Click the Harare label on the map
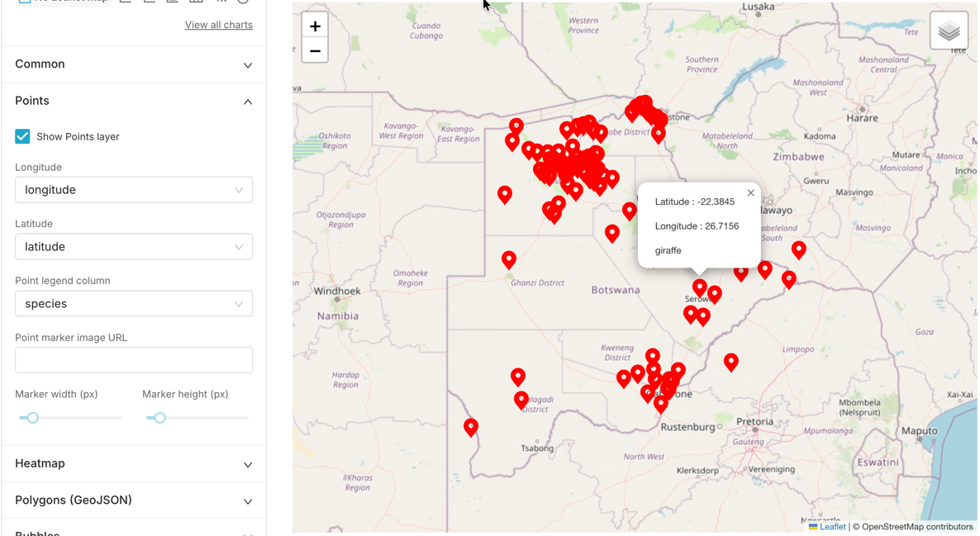 (x=862, y=118)
